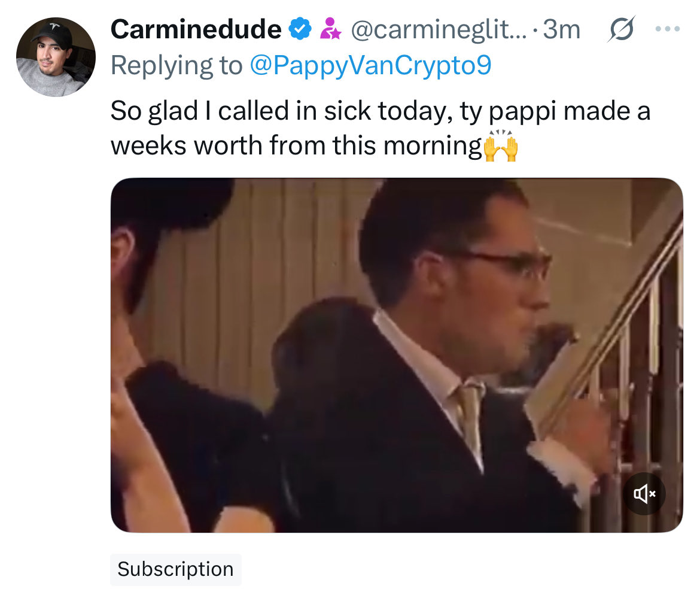Click the man's glasses in the video
Screen dimensions: 700x595
click(515, 263)
